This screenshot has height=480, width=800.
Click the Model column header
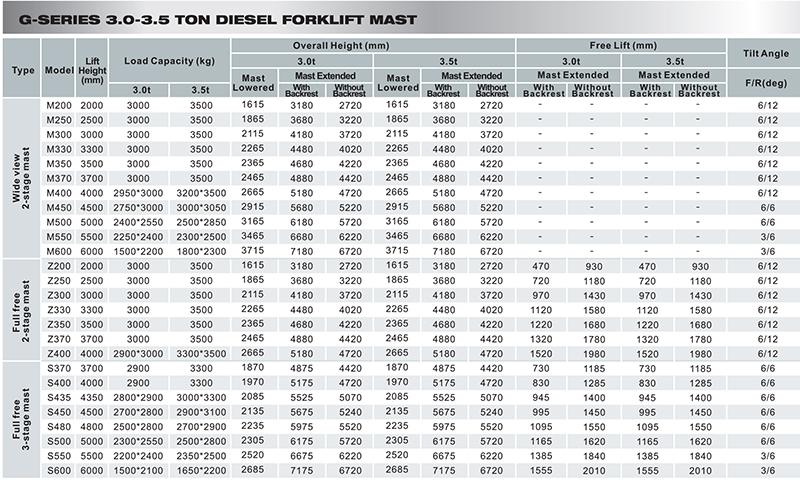click(x=59, y=70)
